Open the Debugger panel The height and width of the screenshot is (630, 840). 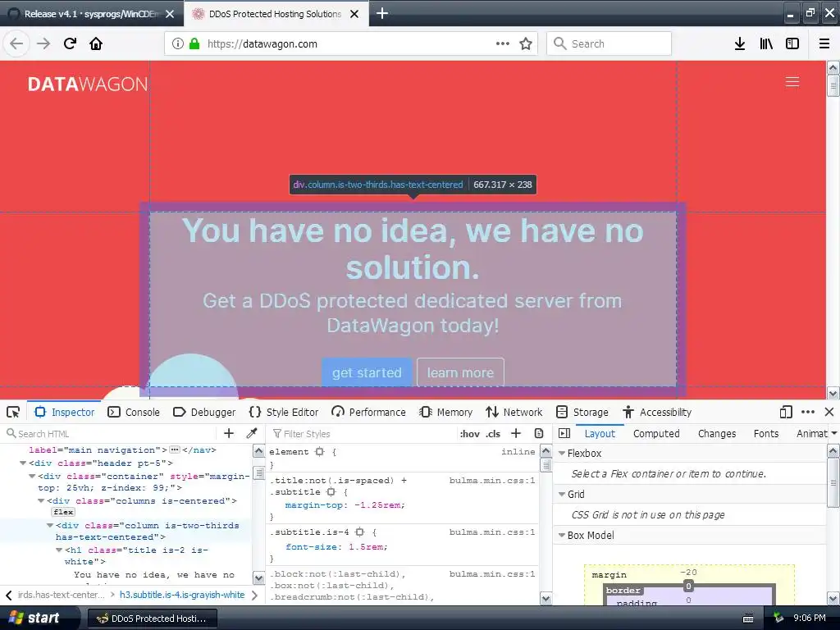[x=204, y=412]
